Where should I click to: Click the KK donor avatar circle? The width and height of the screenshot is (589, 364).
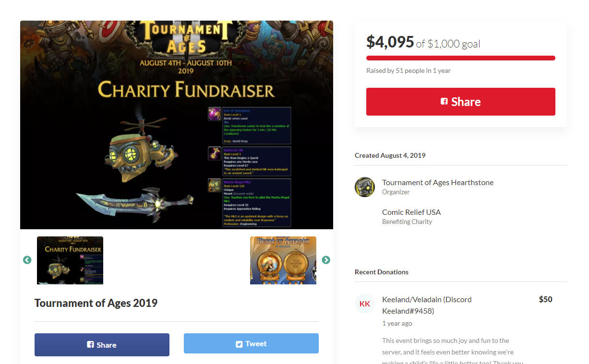(x=365, y=304)
